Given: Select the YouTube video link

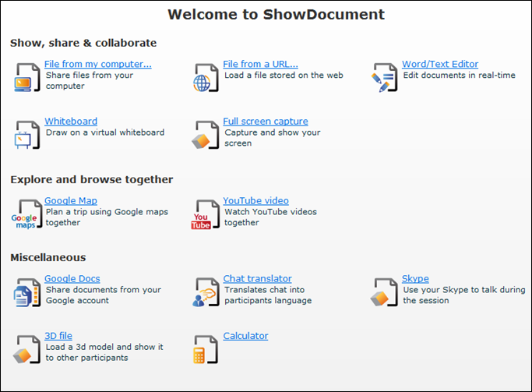Looking at the screenshot, I should (255, 200).
